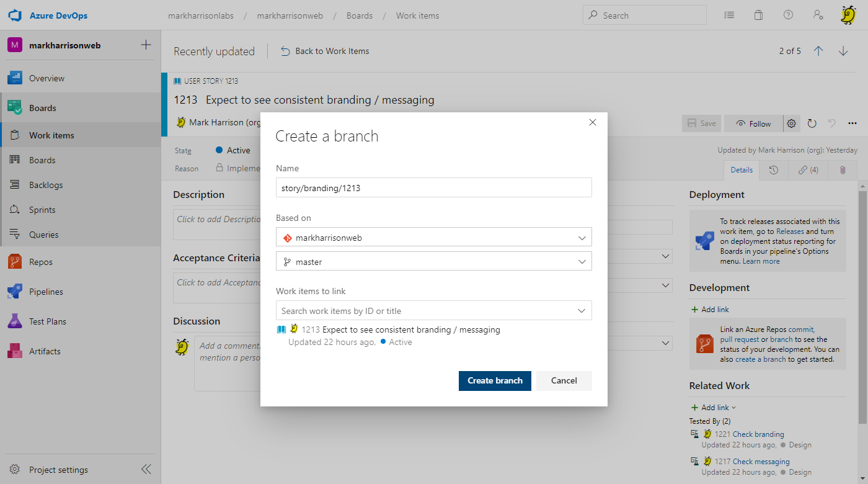Collapse the left navigation sidebar
The width and height of the screenshot is (868, 484).
point(146,470)
